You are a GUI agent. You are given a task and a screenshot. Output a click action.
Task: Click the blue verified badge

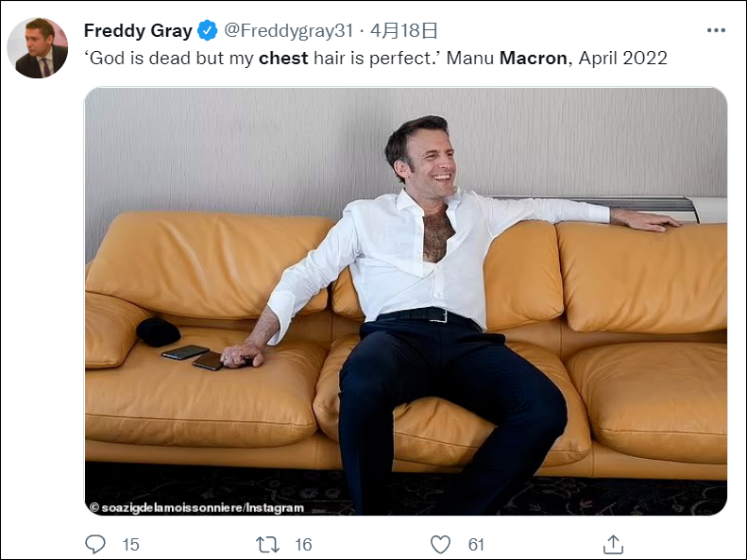pyautogui.click(x=208, y=31)
